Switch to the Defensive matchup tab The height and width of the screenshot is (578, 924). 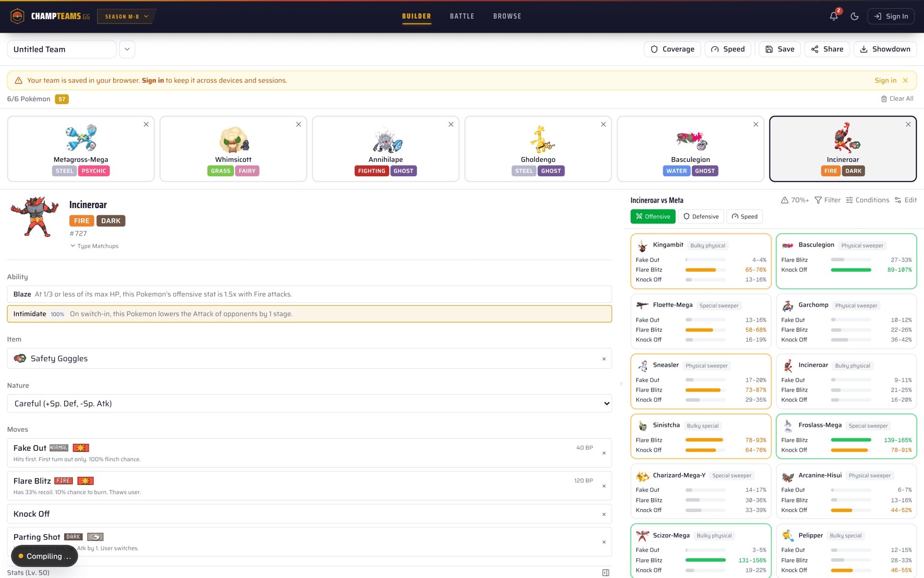point(701,217)
